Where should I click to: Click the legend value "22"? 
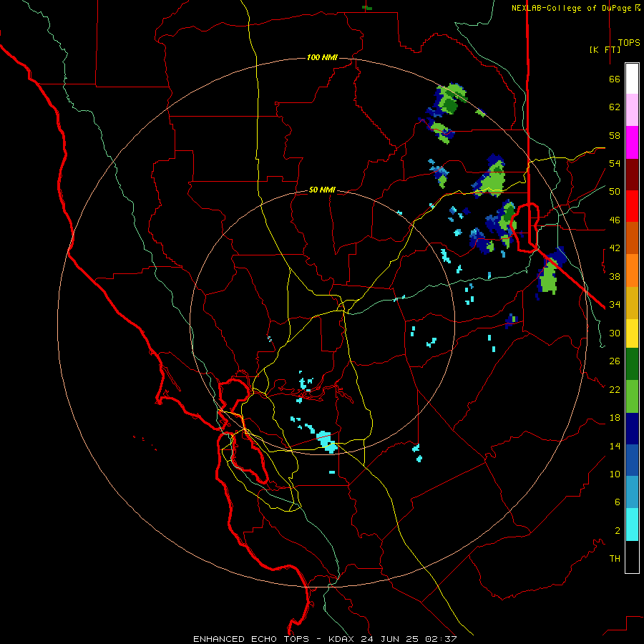click(x=615, y=389)
